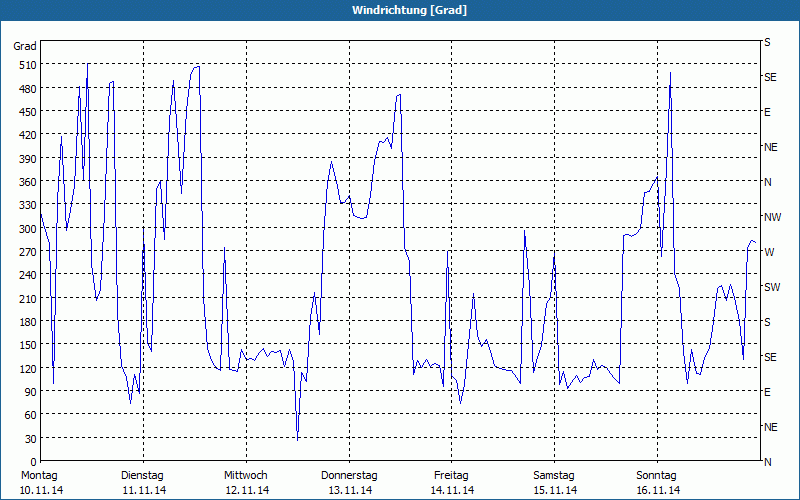
Task: Pick the date 13.11.14
Action: pyautogui.click(x=351, y=491)
